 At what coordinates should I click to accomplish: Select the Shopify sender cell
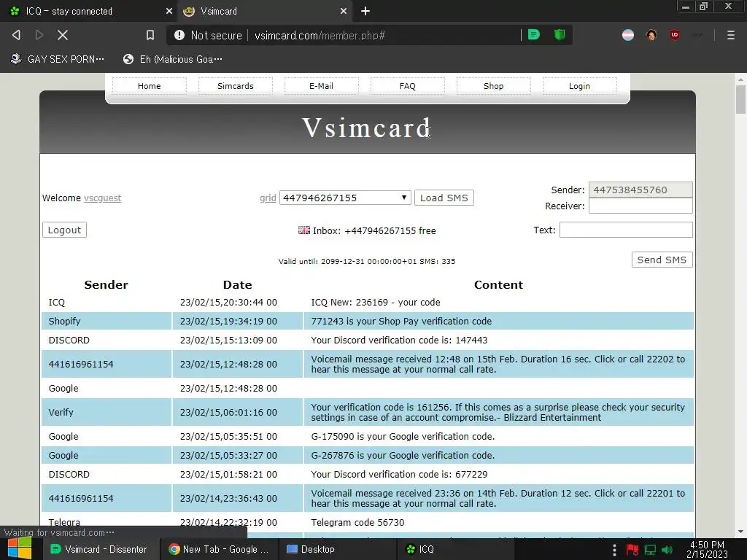107,321
